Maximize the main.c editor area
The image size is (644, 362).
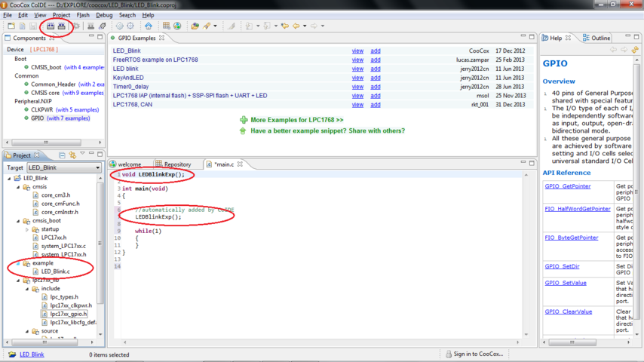tap(532, 163)
